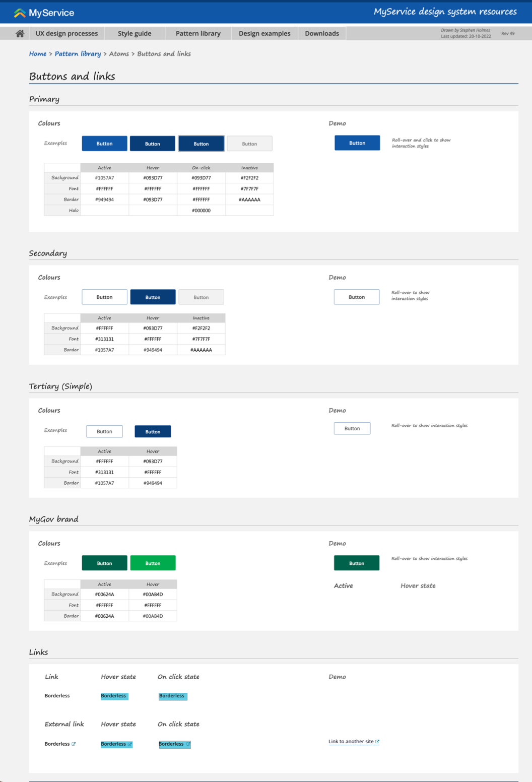Viewport: 532px width, 782px height.
Task: Select the Primary Inactive font value '#7F7F7F'
Action: pos(249,189)
